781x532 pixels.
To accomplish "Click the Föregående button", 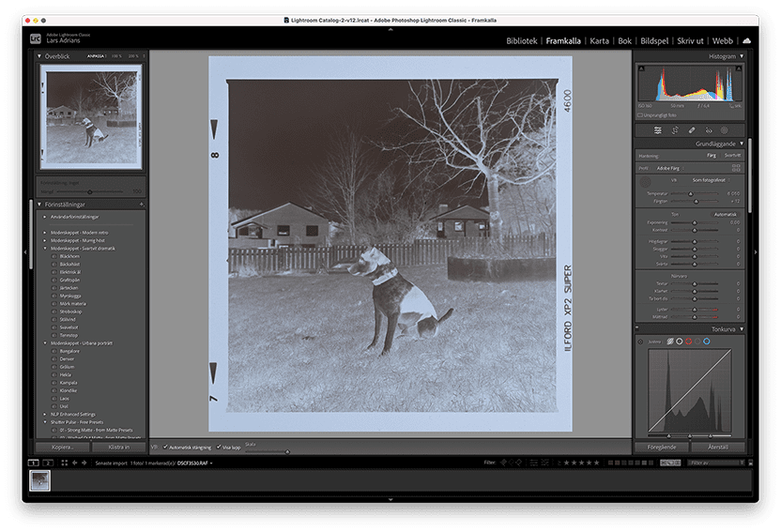I will coord(662,447).
